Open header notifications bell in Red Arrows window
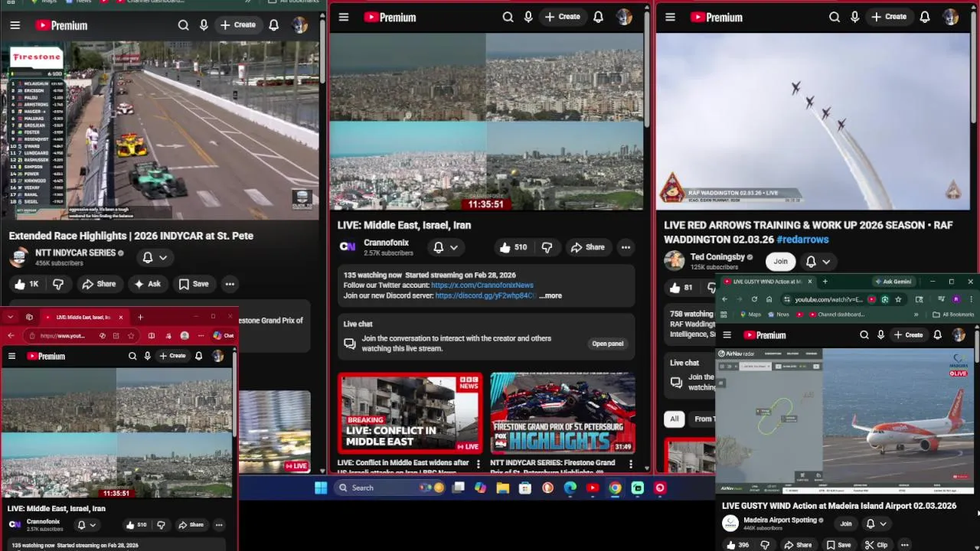Viewport: 980px width, 551px height. 925,17
